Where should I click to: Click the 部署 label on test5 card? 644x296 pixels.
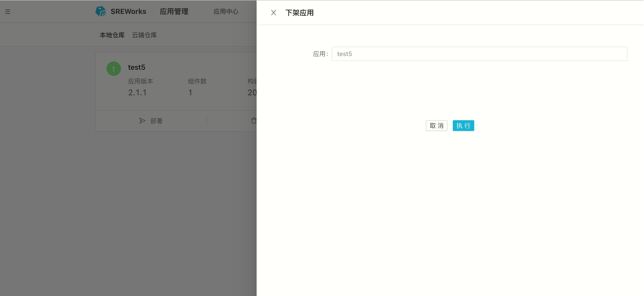157,121
